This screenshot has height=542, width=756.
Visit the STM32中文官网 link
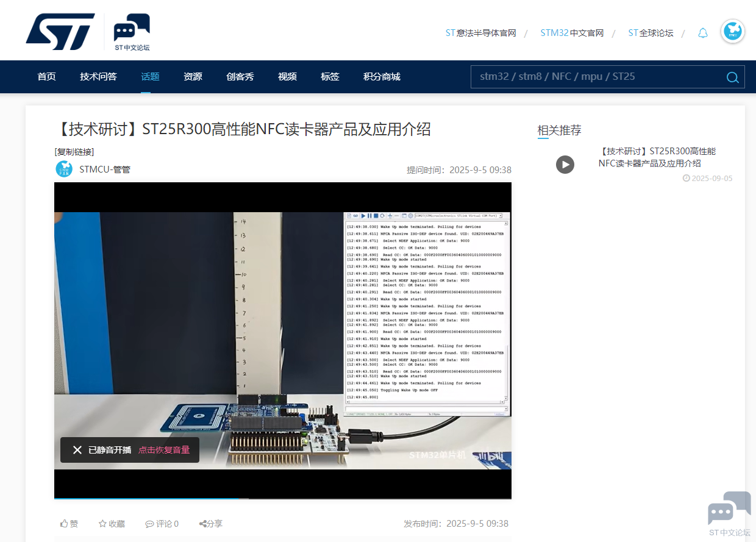click(572, 33)
